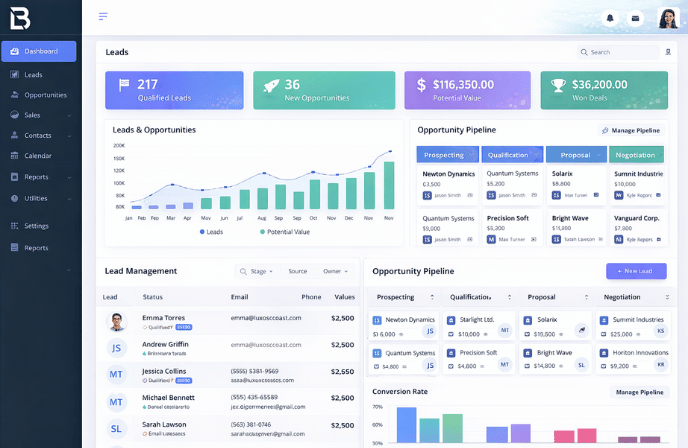The width and height of the screenshot is (688, 448).
Task: Click Manage Pipeline above the pipeline columns
Action: pos(630,130)
